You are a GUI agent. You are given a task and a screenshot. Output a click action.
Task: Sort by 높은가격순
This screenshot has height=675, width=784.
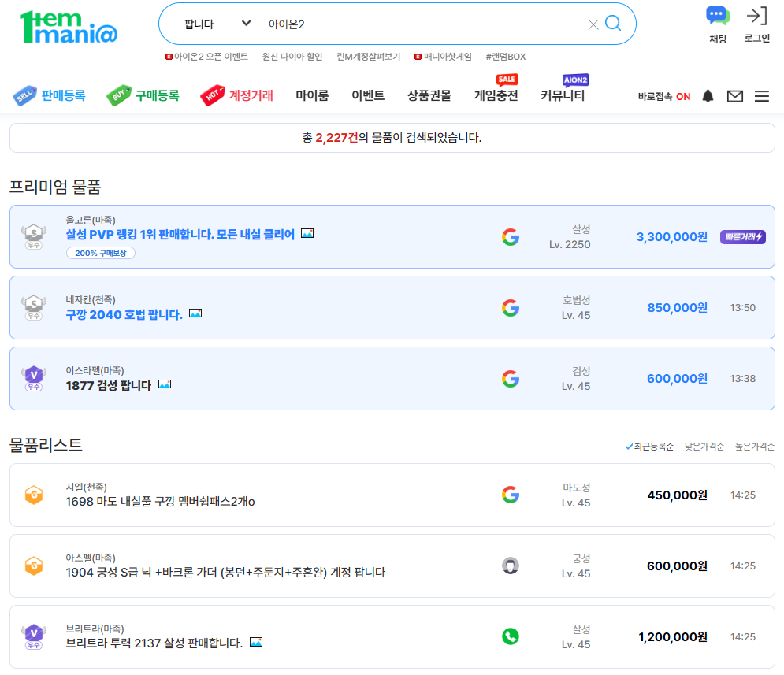click(x=755, y=446)
